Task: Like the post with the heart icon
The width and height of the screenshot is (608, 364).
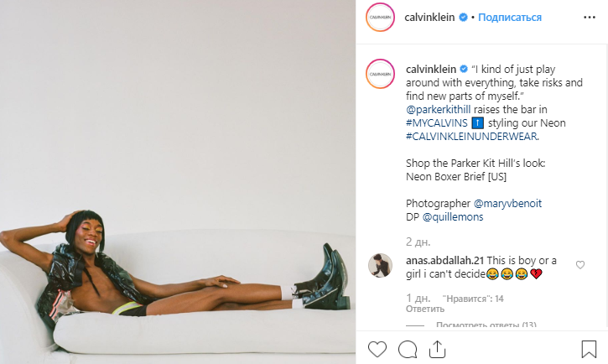Action: click(x=377, y=349)
